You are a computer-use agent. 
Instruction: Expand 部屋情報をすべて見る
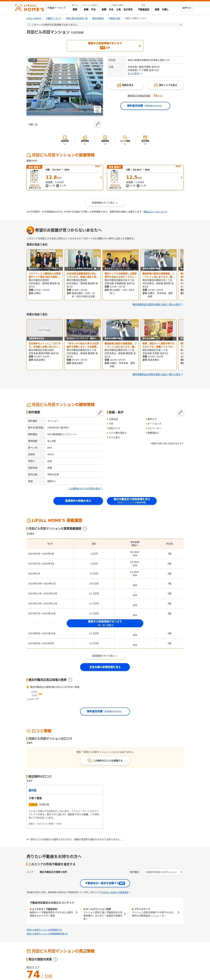[x=105, y=203]
